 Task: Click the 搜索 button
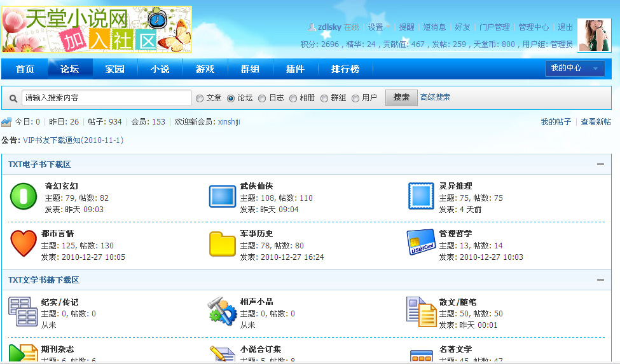click(401, 98)
